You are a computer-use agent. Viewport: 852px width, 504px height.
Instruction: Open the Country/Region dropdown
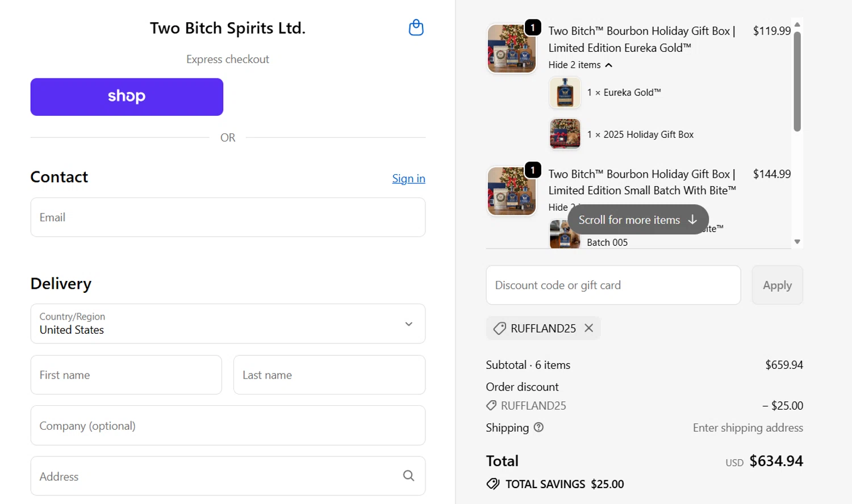pos(228,324)
